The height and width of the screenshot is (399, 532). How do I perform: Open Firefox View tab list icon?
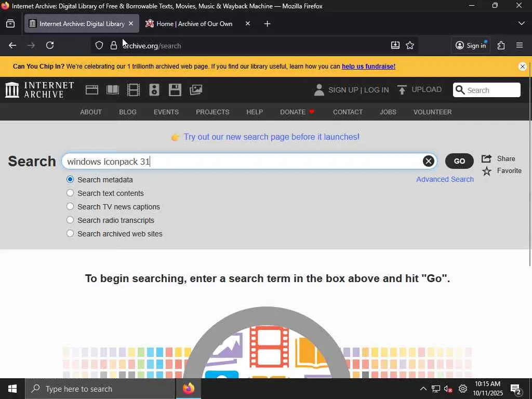(x=10, y=24)
